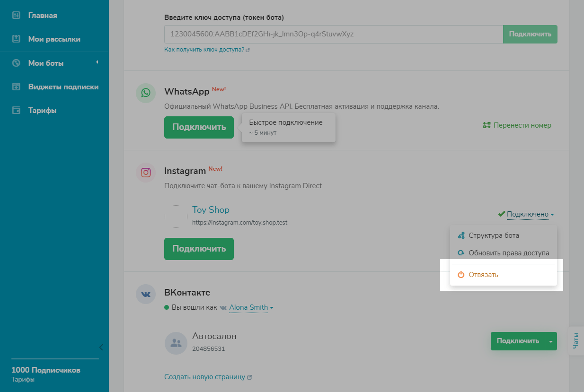Image resolution: width=584 pixels, height=392 pixels.
Task: Collapse the sidebar with the chevron
Action: pos(101,348)
